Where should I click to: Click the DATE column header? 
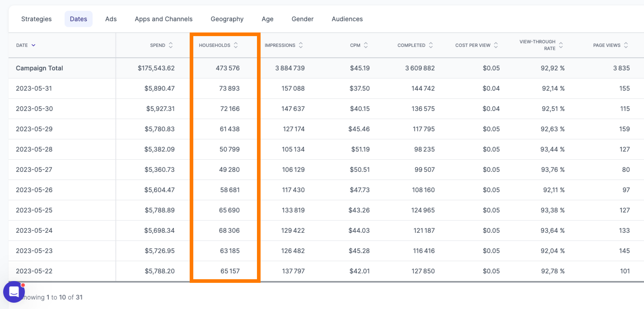22,45
